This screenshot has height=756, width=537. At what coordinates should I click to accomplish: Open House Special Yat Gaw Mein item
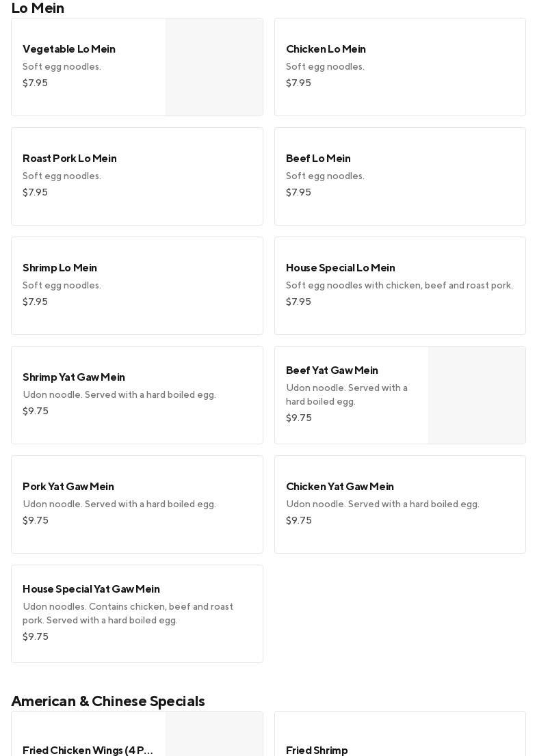click(91, 589)
